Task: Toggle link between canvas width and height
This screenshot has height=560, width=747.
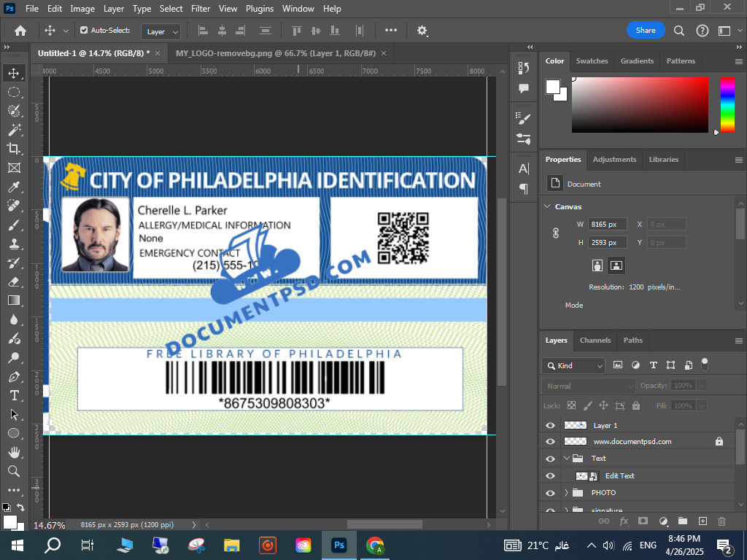Action: pos(555,233)
